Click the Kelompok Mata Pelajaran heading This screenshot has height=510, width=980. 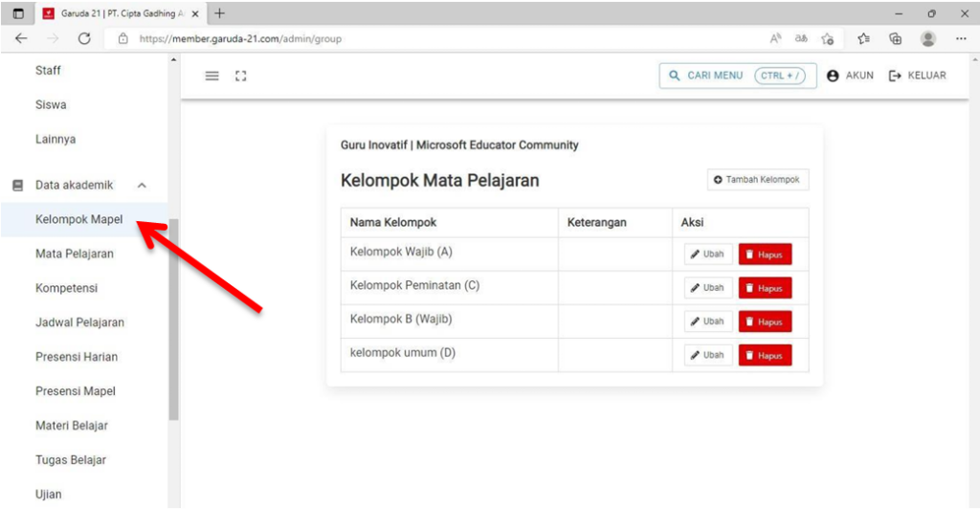[x=440, y=181]
